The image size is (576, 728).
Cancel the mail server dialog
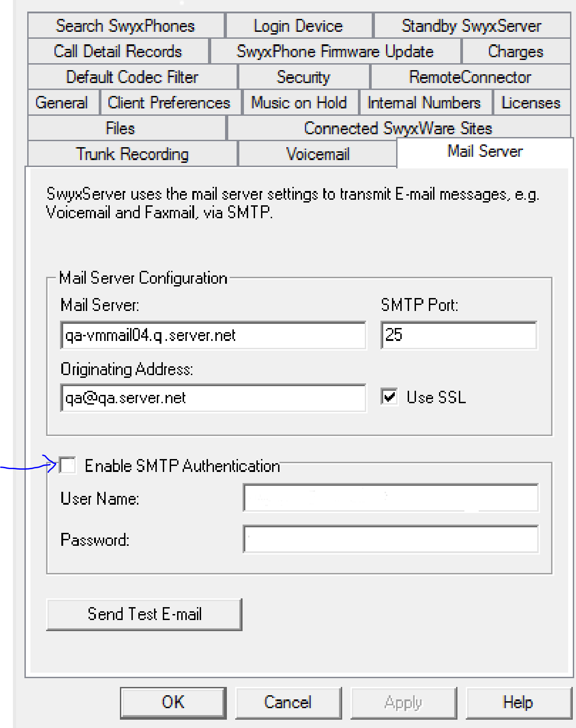tap(288, 702)
